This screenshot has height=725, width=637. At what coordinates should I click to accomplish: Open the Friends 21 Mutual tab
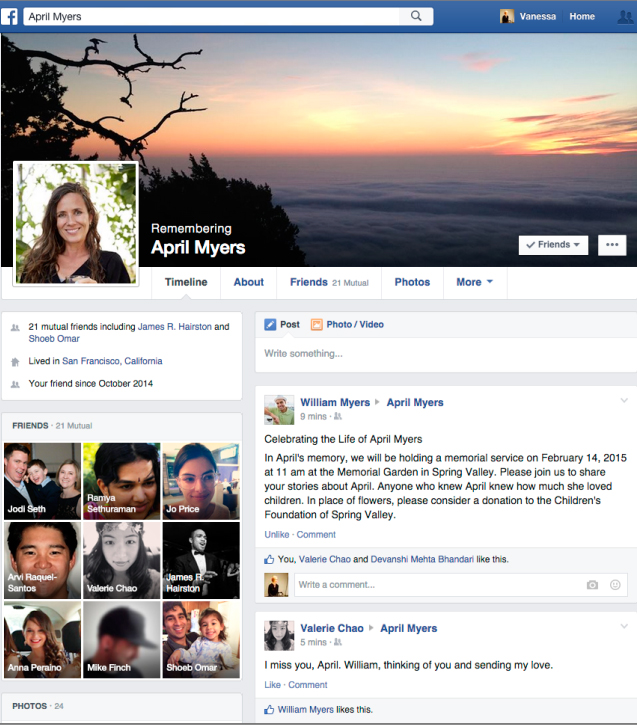point(329,282)
